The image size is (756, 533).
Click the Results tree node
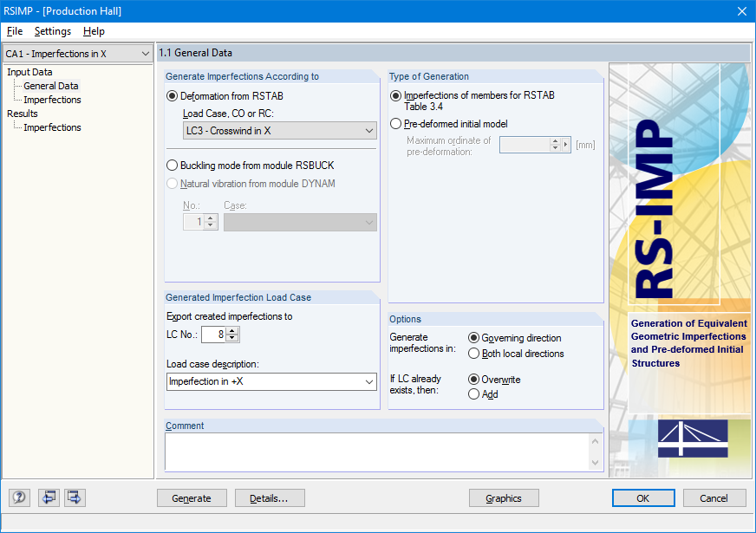tap(23, 114)
